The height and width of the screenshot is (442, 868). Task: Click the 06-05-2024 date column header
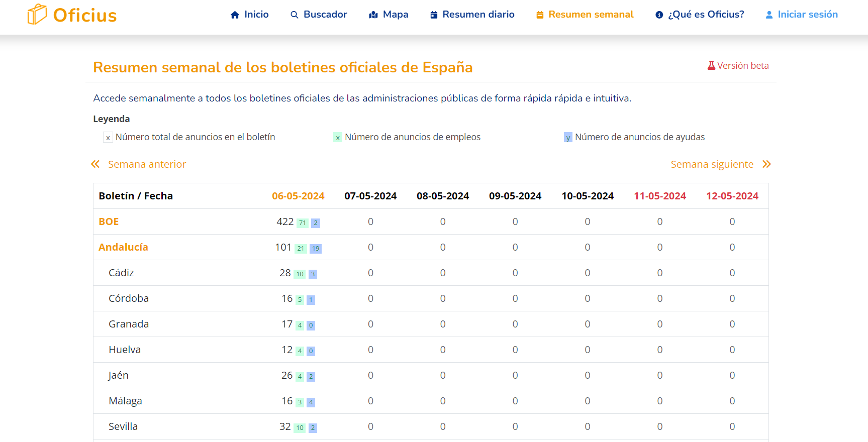coord(298,196)
